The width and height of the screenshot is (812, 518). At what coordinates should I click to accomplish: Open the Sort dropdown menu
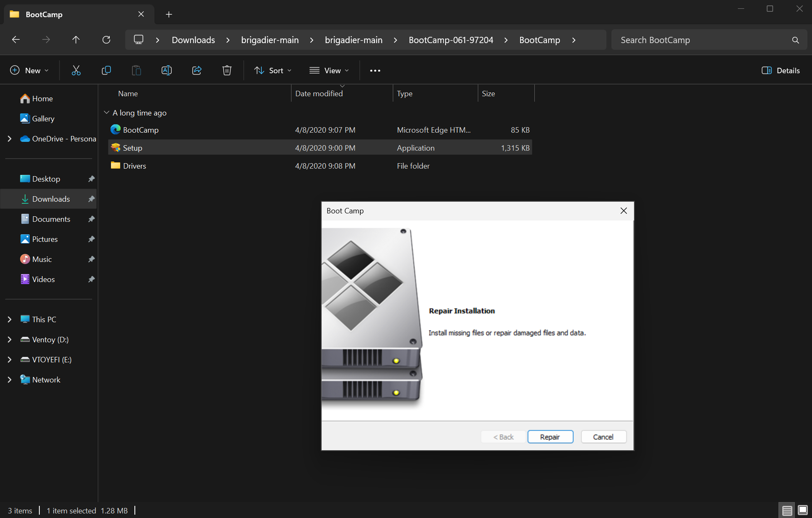272,70
